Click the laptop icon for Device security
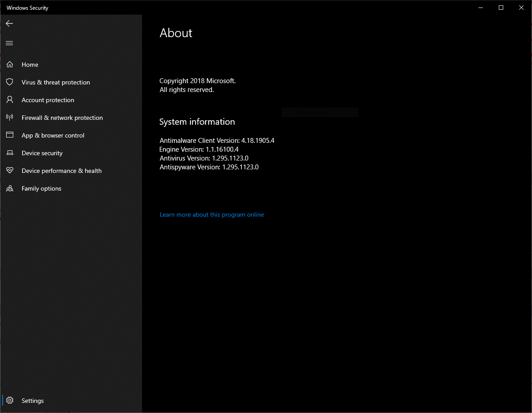 pyautogui.click(x=10, y=153)
